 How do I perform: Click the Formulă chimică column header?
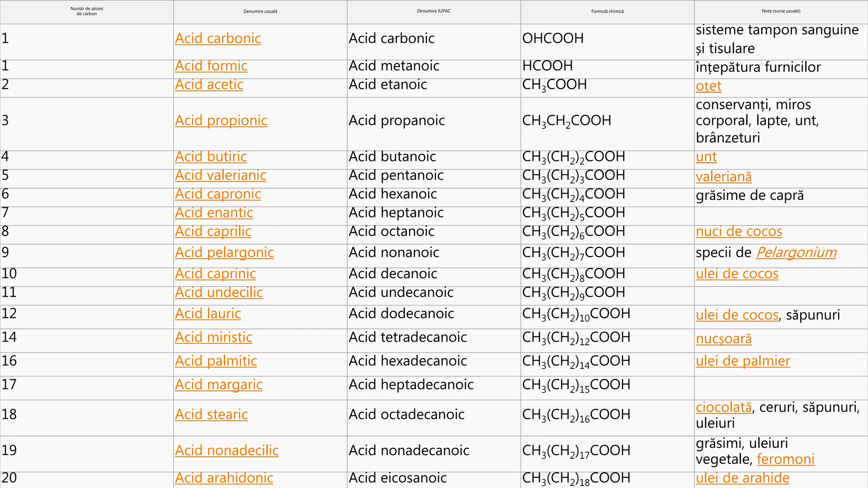(607, 11)
